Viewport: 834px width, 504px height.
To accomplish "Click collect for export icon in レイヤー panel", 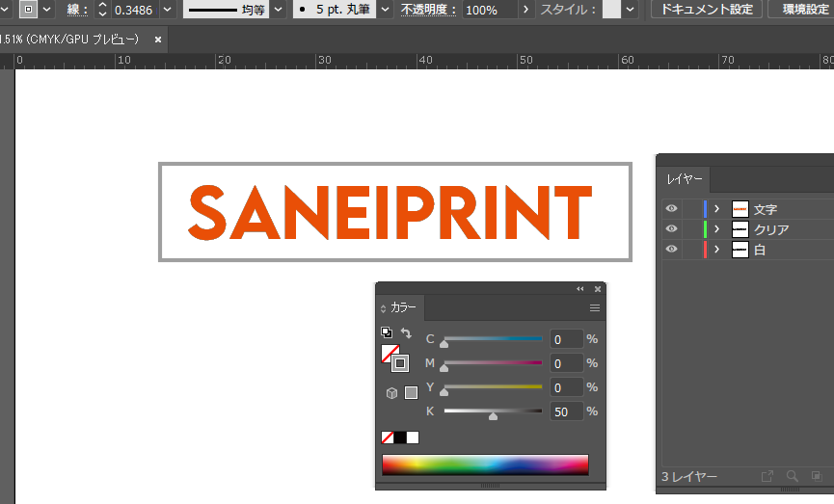I will [767, 476].
